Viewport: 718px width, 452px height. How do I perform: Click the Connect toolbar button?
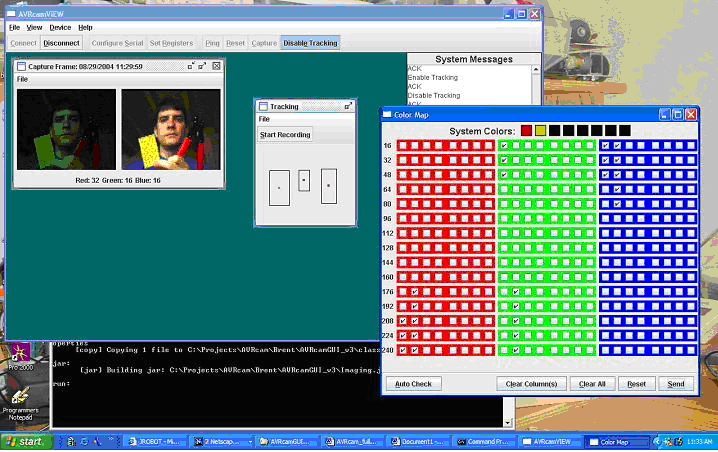(23, 43)
